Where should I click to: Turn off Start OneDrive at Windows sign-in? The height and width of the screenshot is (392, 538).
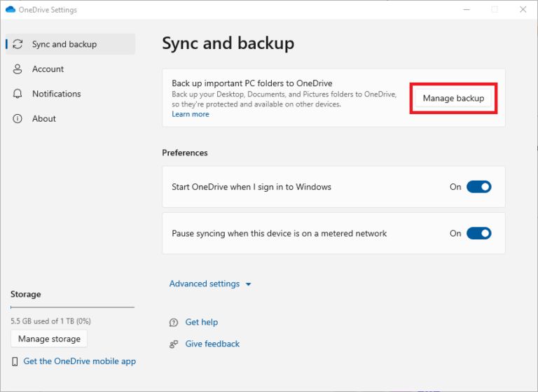click(479, 187)
